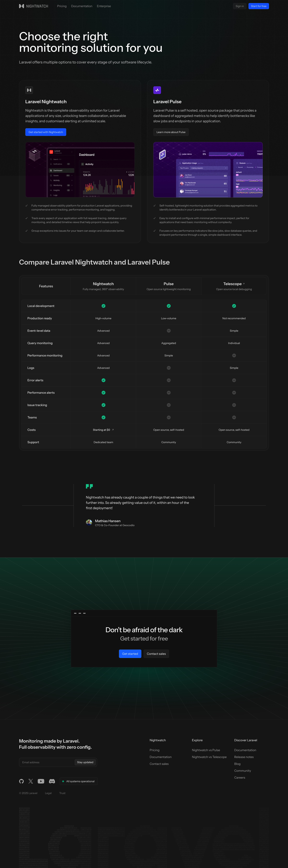The width and height of the screenshot is (288, 868).
Task: Open footer Pricing link under Nightwatch
Action: coord(155,750)
